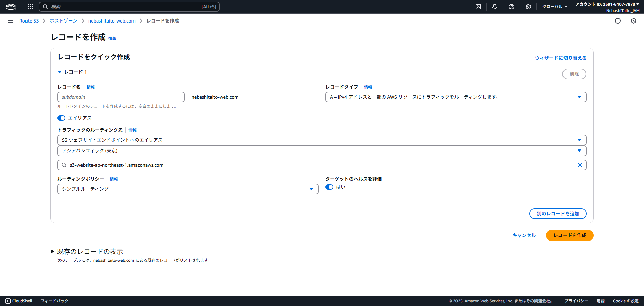The width and height of the screenshot is (644, 306).
Task: Open the S3 ウェブサイトエンドポイント alias dropdown
Action: point(322,140)
